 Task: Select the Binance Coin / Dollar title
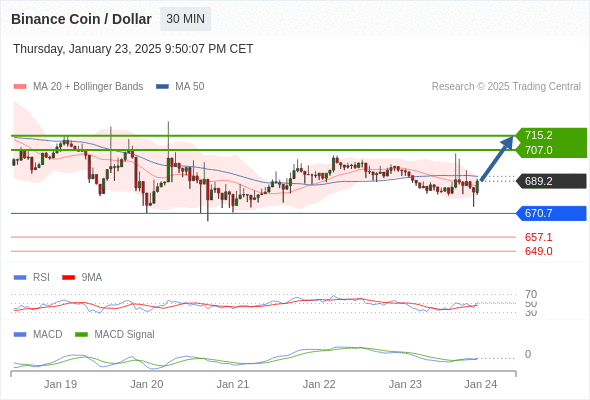pos(81,19)
